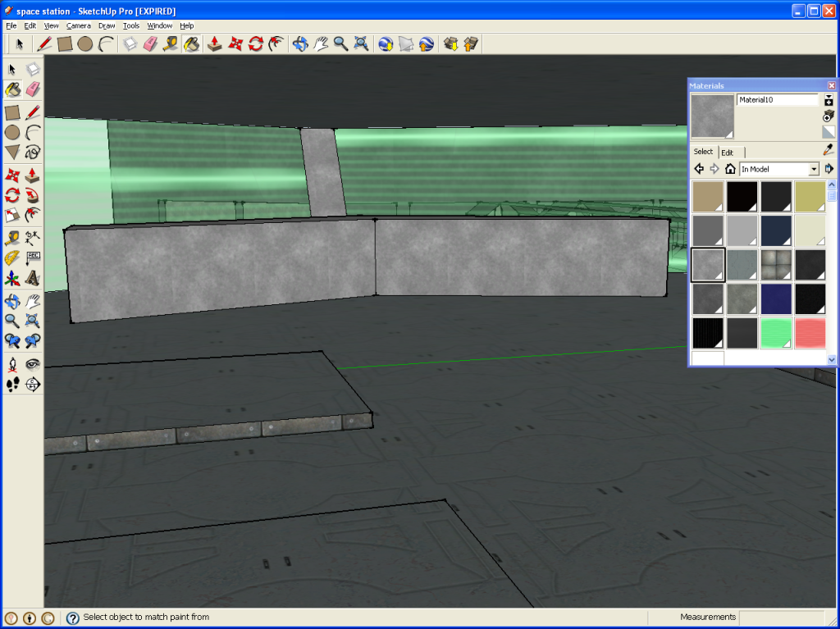The image size is (840, 629).
Task: Pick the bright indigo blue swatch
Action: point(776,299)
